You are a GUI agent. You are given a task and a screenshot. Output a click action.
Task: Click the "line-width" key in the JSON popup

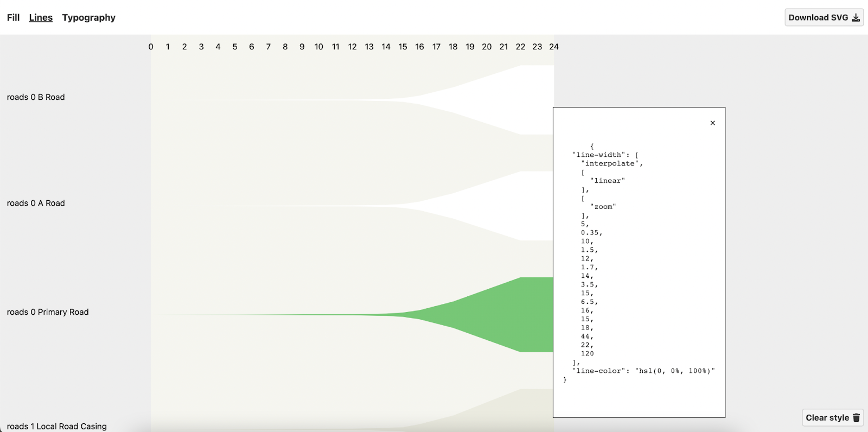click(599, 155)
